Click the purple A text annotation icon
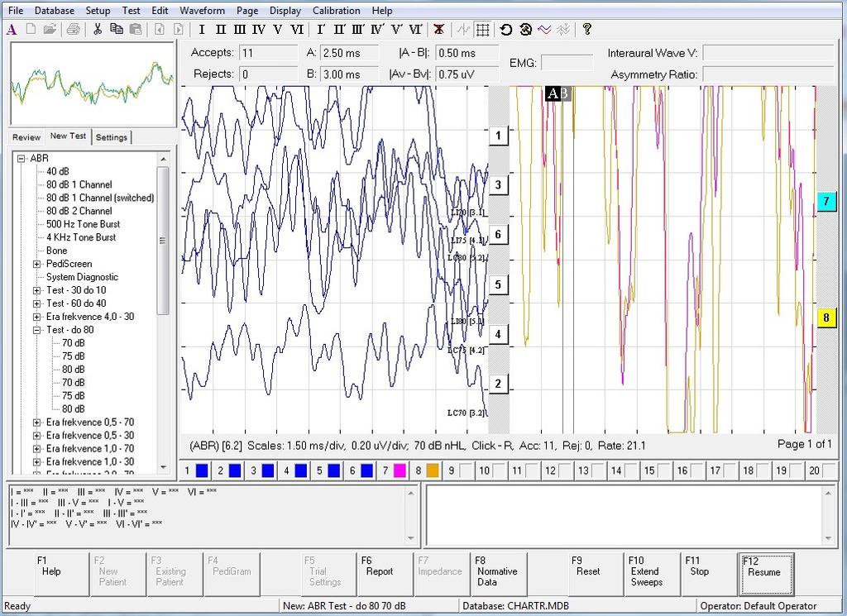This screenshot has width=847, height=616. click(x=12, y=29)
